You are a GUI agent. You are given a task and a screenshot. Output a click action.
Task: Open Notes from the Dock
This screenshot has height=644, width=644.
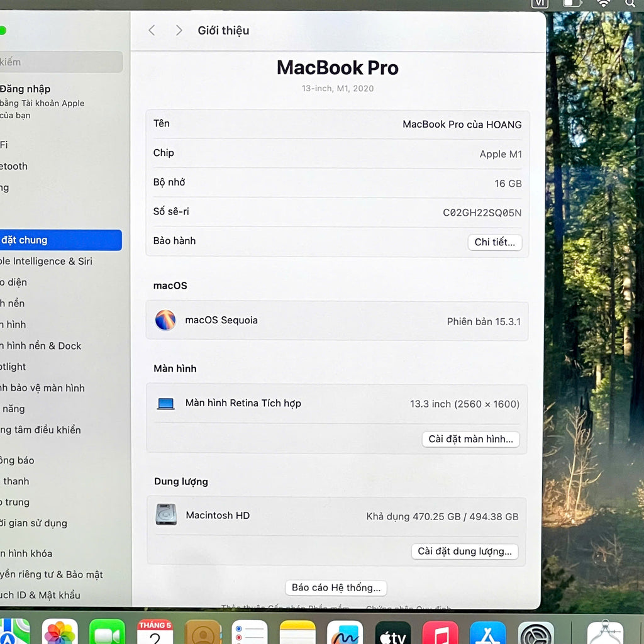point(297,631)
